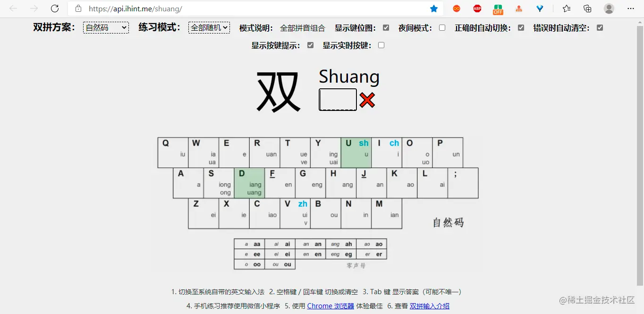Viewport: 644px width, 314px height.
Task: Open the 双拼输入介绍 link
Action: pyautogui.click(x=430, y=306)
